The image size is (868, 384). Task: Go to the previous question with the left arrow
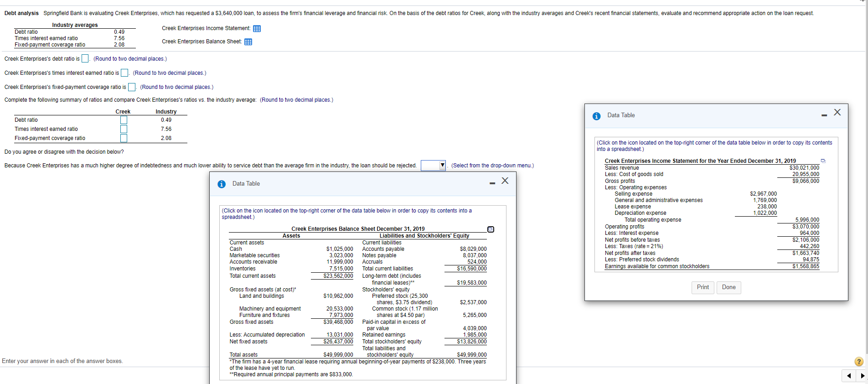[x=848, y=376]
